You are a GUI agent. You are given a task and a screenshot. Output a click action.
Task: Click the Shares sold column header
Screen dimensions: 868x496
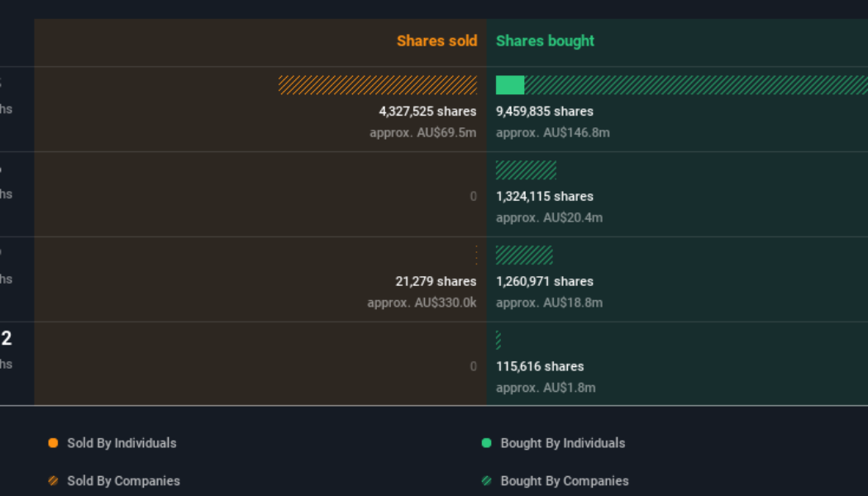437,41
